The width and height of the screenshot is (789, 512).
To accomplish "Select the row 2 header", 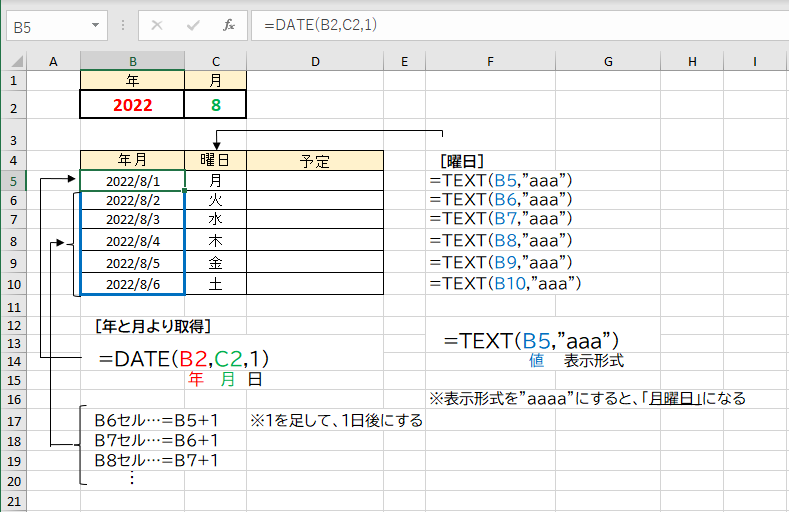I will coord(14,105).
